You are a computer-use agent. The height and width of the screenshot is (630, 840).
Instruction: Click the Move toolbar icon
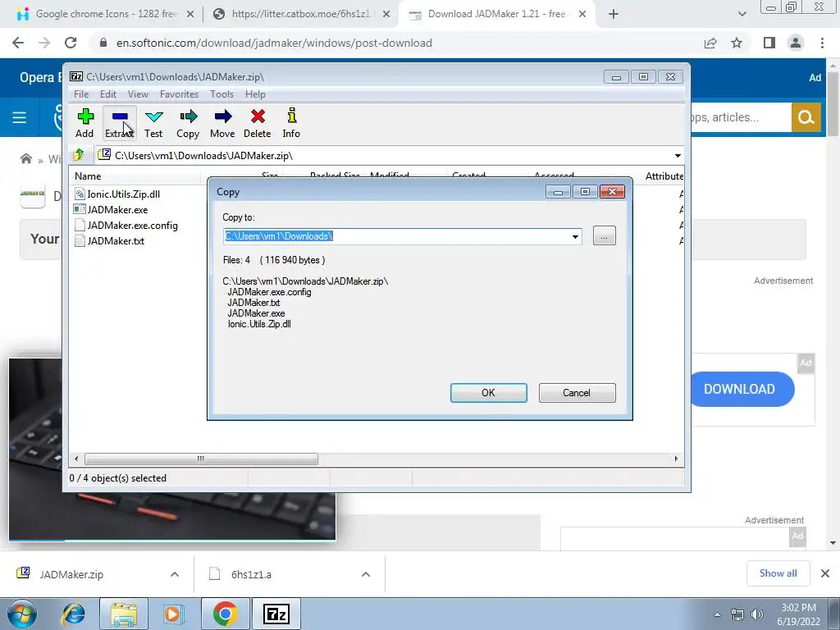pos(222,123)
